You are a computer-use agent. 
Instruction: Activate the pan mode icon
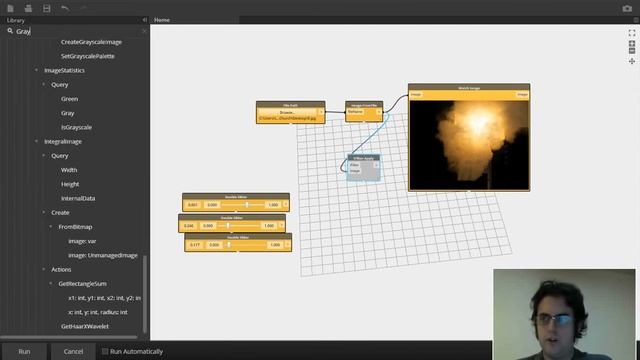(x=632, y=61)
